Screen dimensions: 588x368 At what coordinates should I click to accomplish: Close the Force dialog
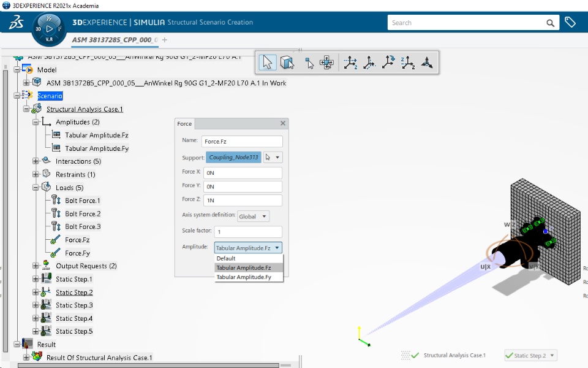(x=283, y=123)
